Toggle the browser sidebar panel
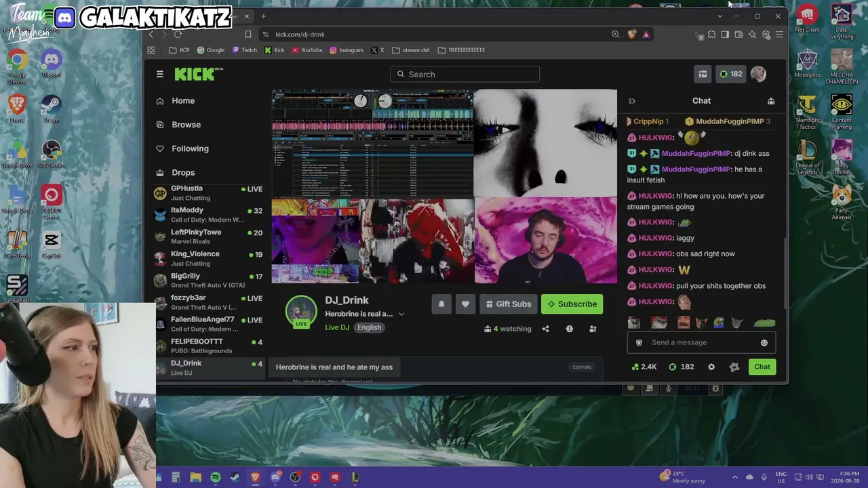 click(725, 35)
